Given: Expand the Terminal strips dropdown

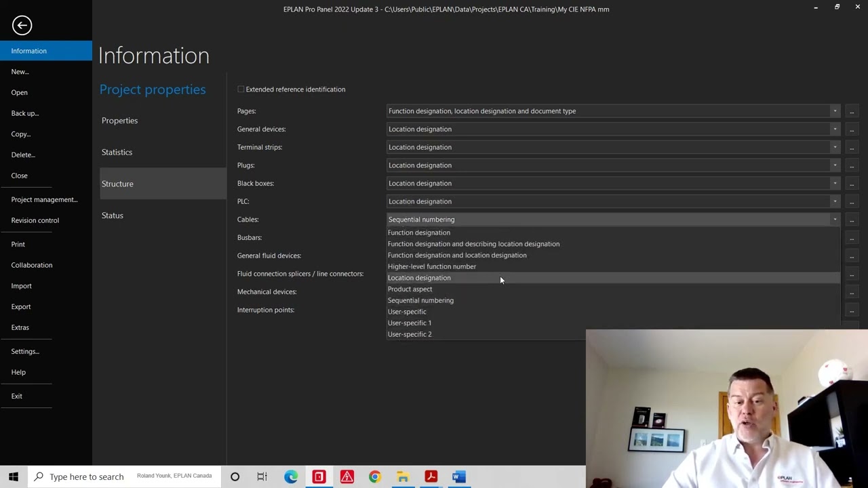Looking at the screenshot, I should click(835, 147).
